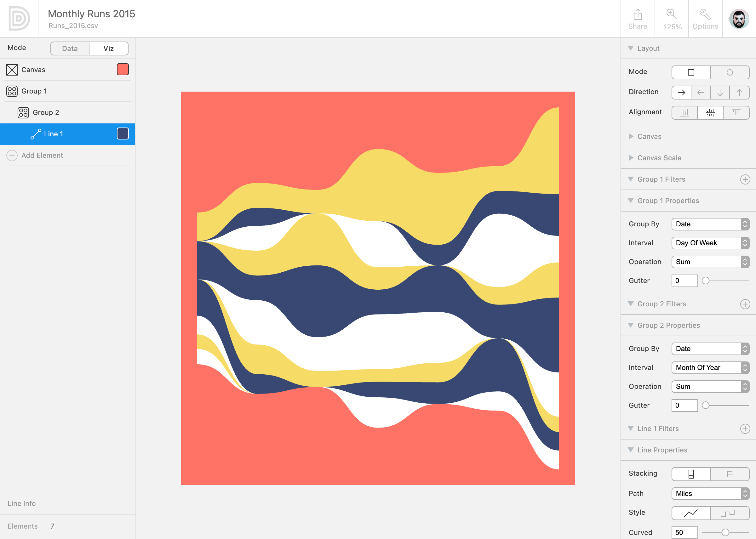Switch to Data mode tab
The height and width of the screenshot is (539, 756).
coord(70,48)
